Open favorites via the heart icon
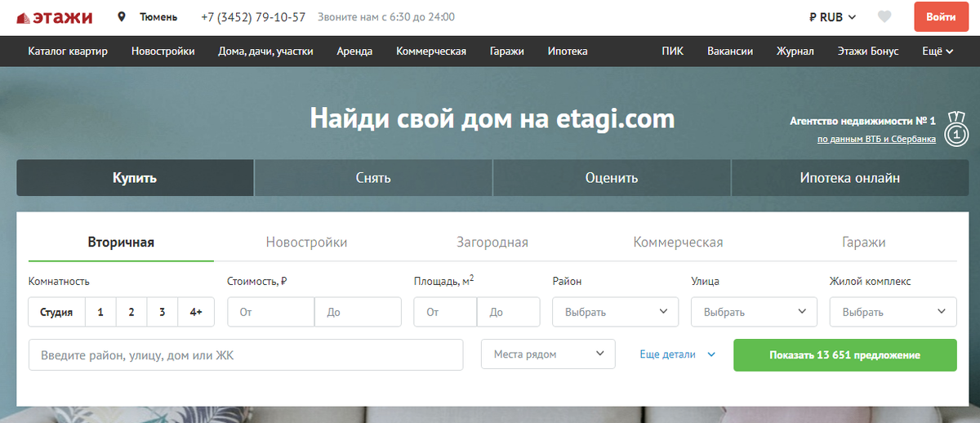The width and height of the screenshot is (980, 423). point(884,16)
